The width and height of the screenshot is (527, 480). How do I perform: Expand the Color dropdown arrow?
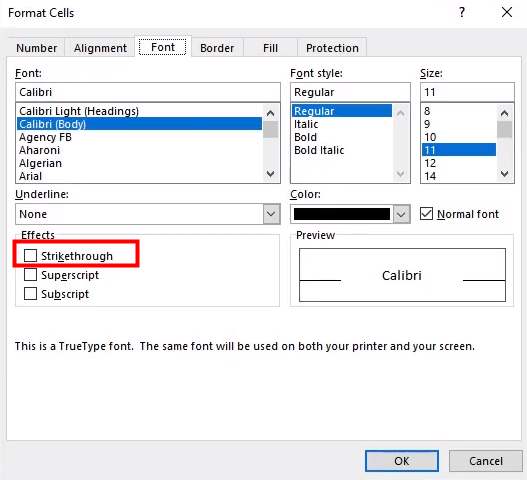click(x=401, y=214)
